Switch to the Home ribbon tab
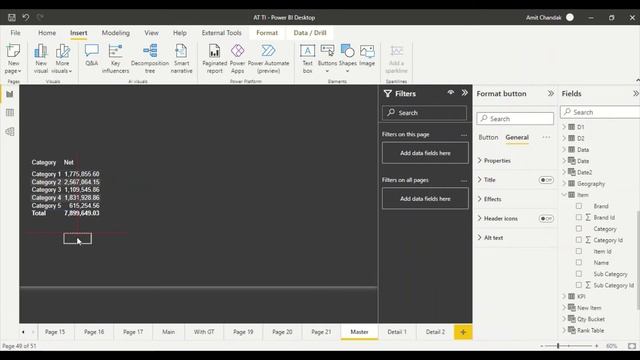 tap(47, 33)
